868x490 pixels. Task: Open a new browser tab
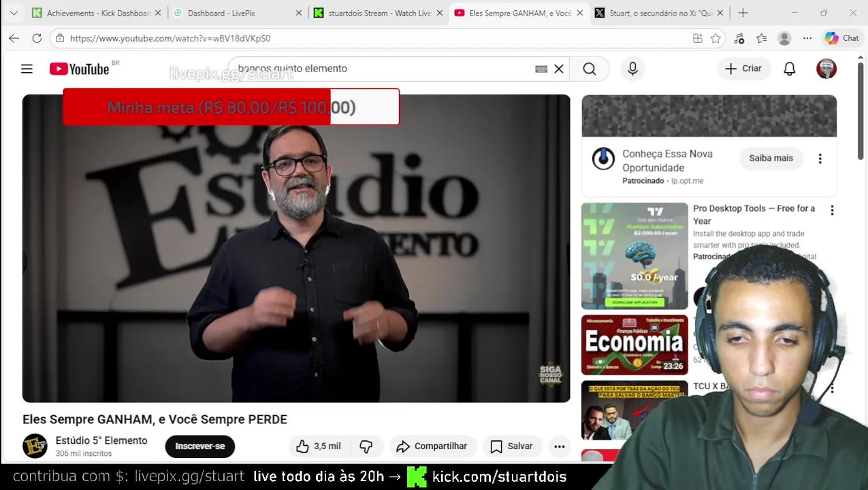[743, 13]
